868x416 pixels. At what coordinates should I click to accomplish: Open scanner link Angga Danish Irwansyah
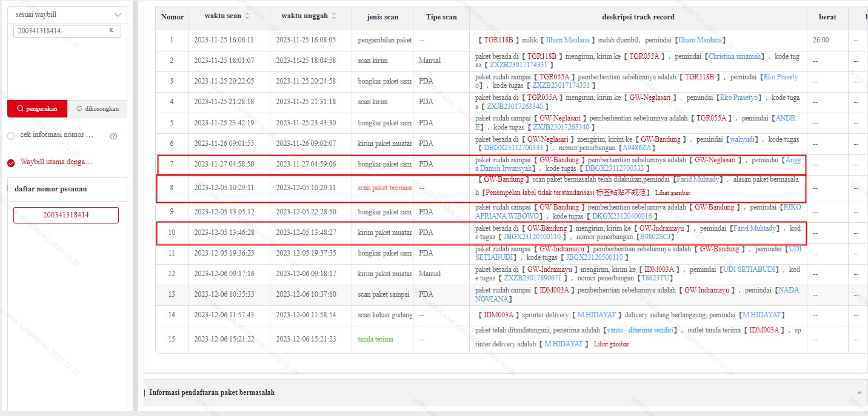click(x=638, y=164)
